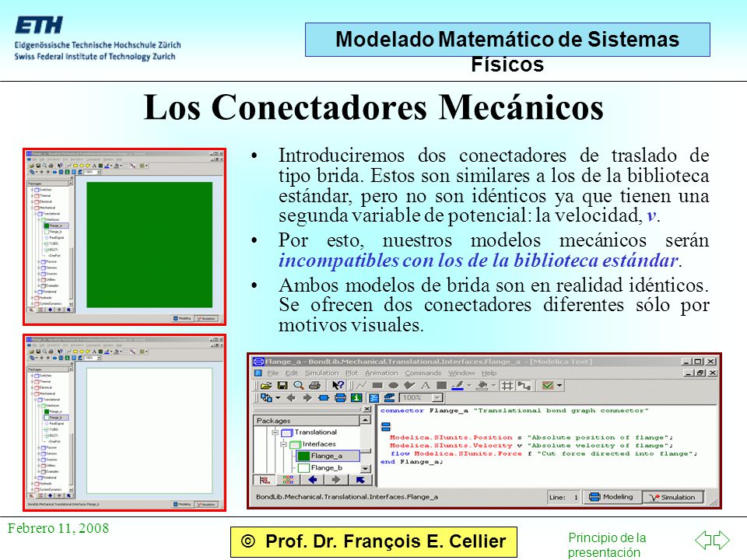This screenshot has width=747, height=560.
Task: Expand Rotational node in the green-square window
Action: click(x=36, y=292)
